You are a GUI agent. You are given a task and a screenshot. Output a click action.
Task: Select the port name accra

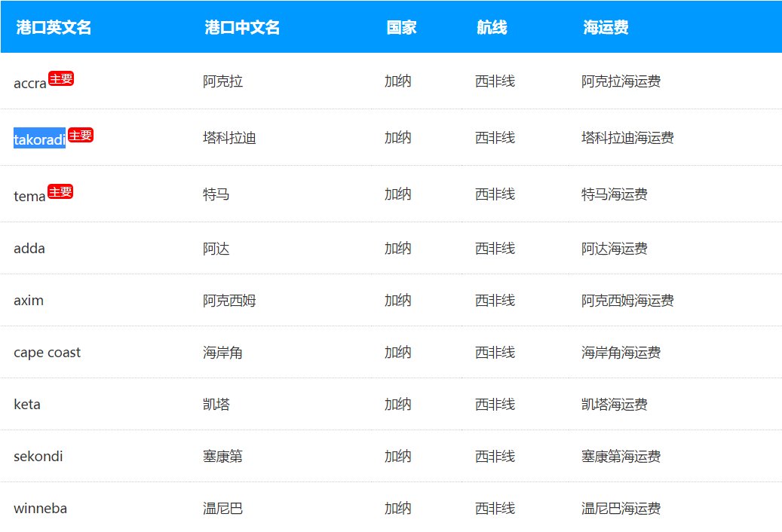(x=28, y=84)
